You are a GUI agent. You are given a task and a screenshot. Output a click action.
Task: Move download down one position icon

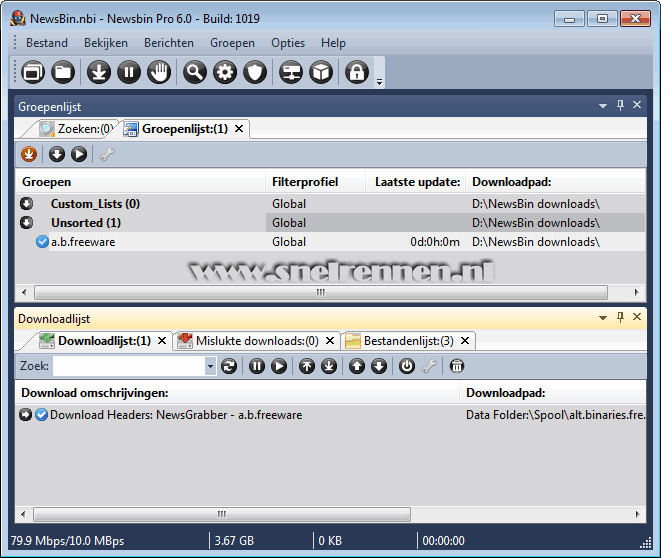pos(379,366)
